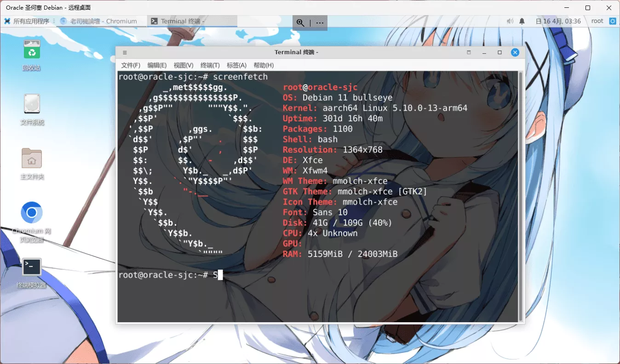Screen dimensions: 620x364
Task: Click the terminal prompt input area
Action: (220, 275)
